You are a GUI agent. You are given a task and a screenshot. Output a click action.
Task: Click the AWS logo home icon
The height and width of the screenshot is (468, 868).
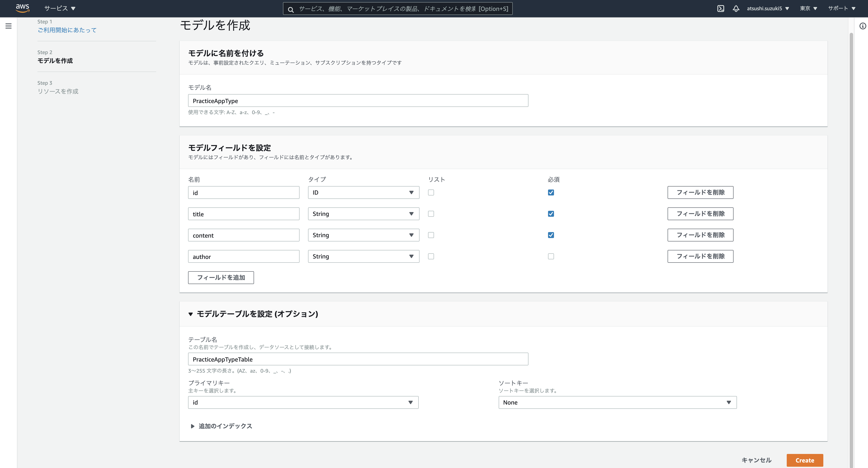pyautogui.click(x=22, y=8)
